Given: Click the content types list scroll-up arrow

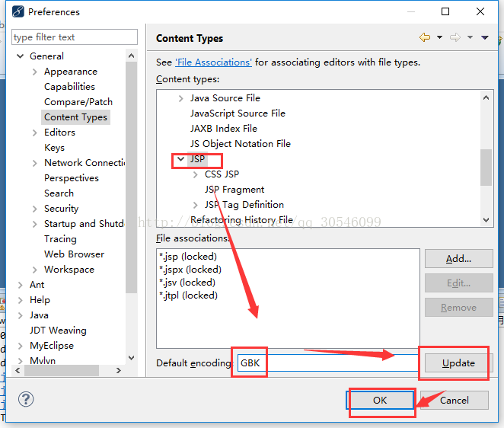Looking at the screenshot, I should click(x=486, y=97).
